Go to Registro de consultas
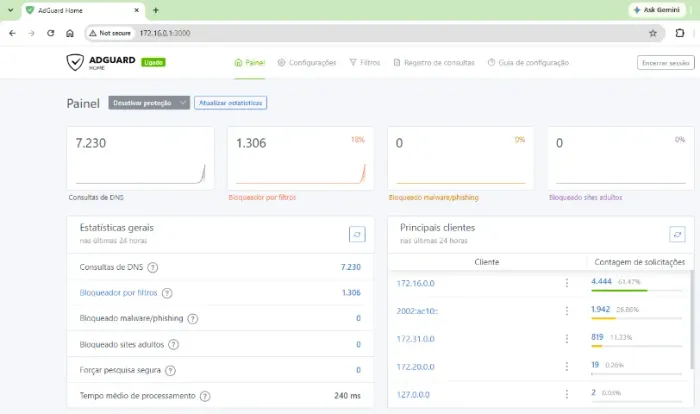 pyautogui.click(x=434, y=63)
